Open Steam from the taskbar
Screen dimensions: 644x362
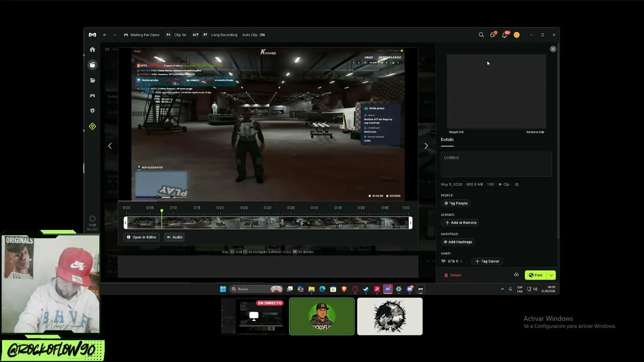tap(366, 289)
